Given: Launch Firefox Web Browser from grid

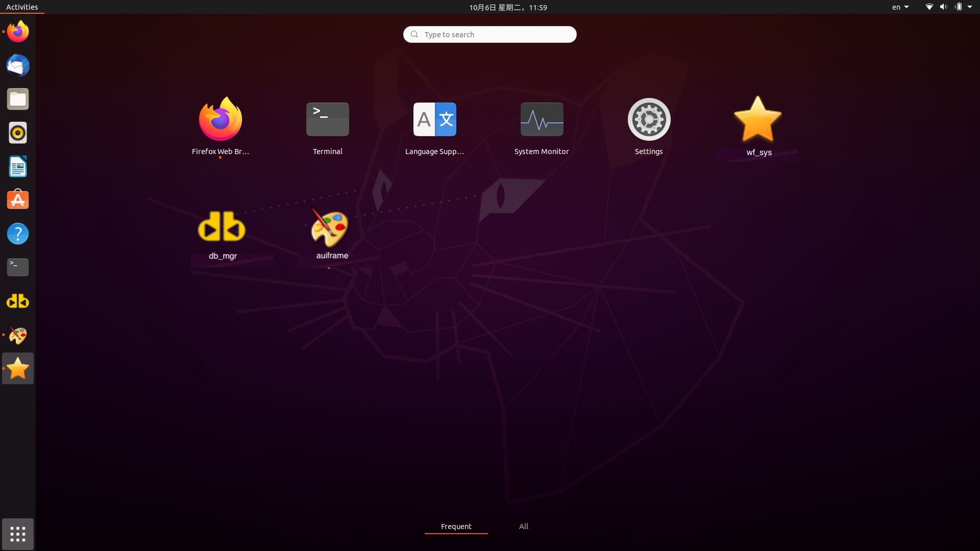Looking at the screenshot, I should pos(220,120).
